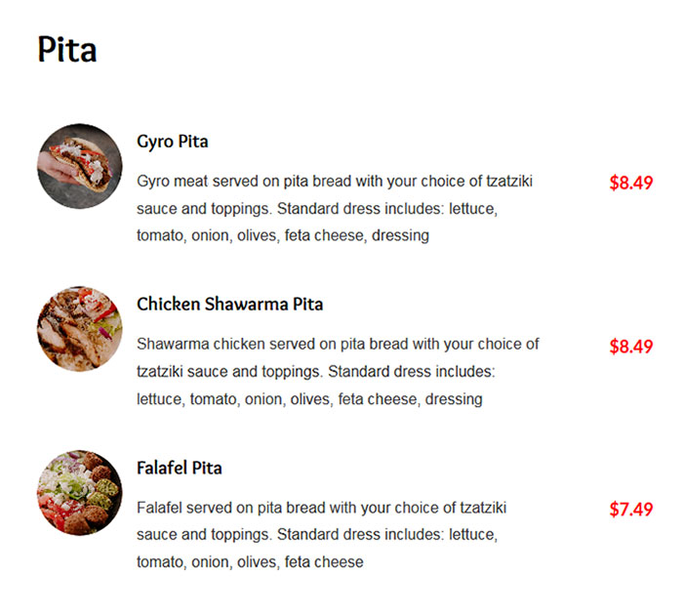Click Falafel Pita's "sauce and toppings" line

point(317,534)
